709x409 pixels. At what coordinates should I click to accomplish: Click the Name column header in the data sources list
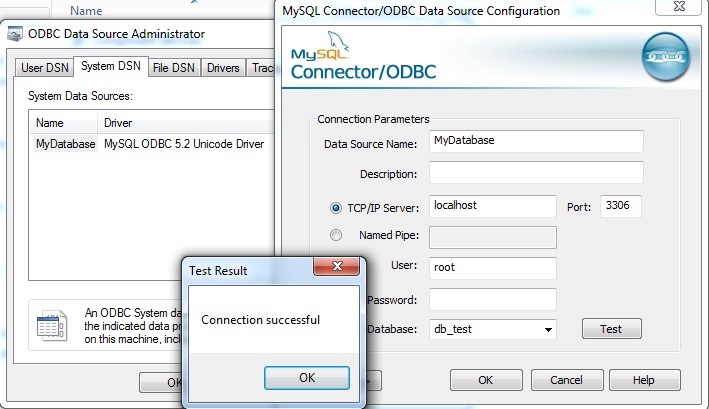[x=63, y=123]
